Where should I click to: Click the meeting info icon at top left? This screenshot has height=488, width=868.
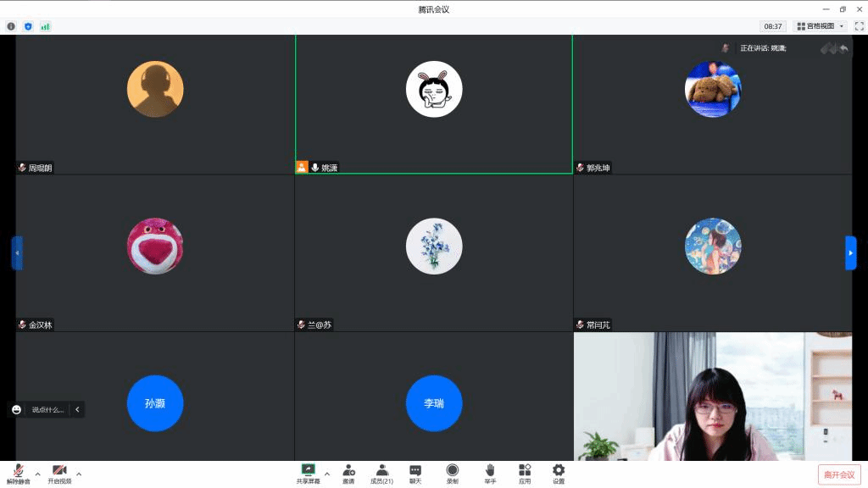(x=11, y=26)
